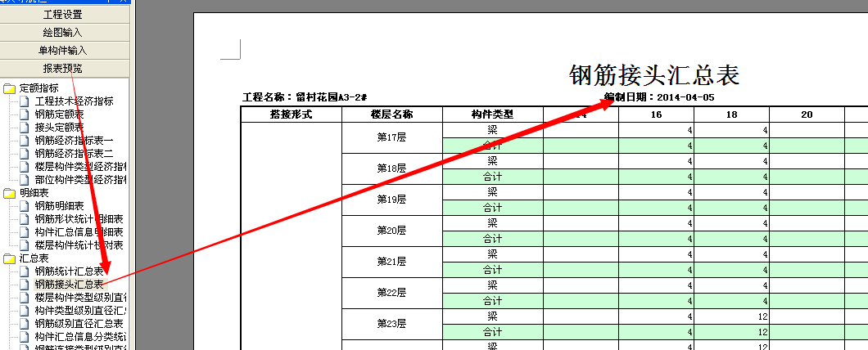868x350 pixels.
Task: Select the 第19层 floor cell
Action: point(392,200)
